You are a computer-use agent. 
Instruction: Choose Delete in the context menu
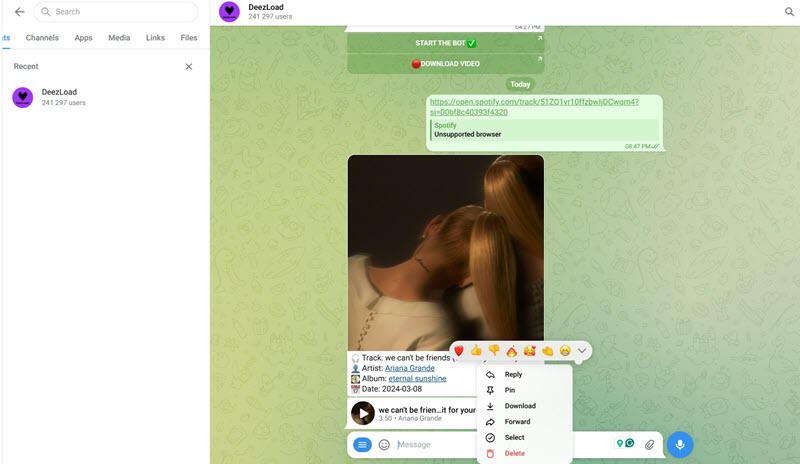524,453
